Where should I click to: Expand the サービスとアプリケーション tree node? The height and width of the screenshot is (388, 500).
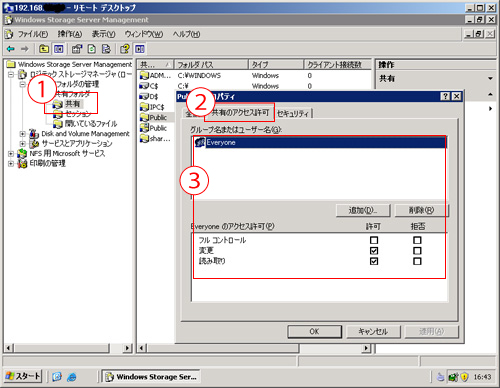[22, 144]
